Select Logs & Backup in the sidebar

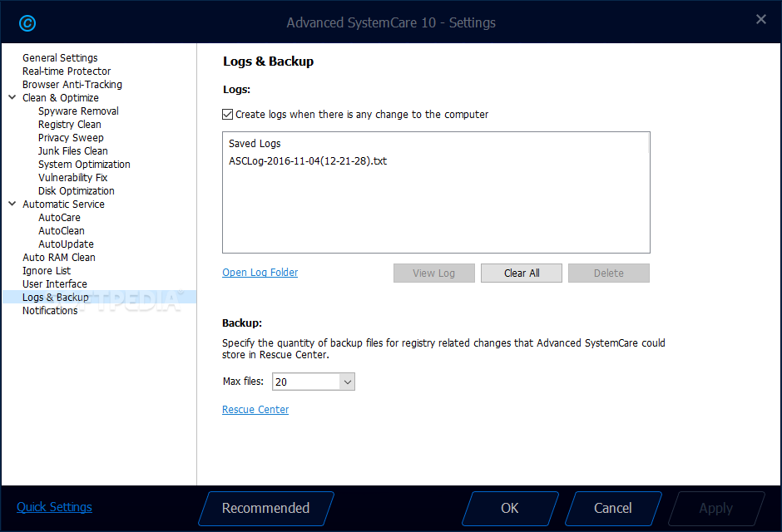(100, 298)
